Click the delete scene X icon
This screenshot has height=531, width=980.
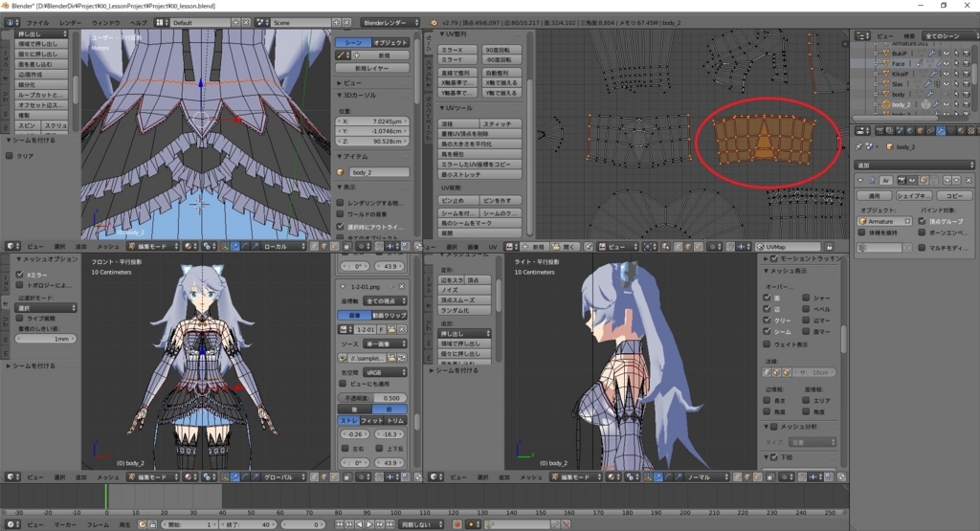(x=346, y=23)
